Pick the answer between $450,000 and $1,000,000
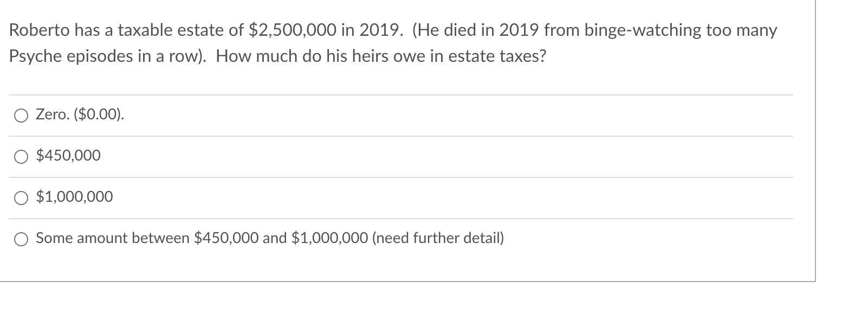The image size is (868, 319). pyautogui.click(x=21, y=238)
